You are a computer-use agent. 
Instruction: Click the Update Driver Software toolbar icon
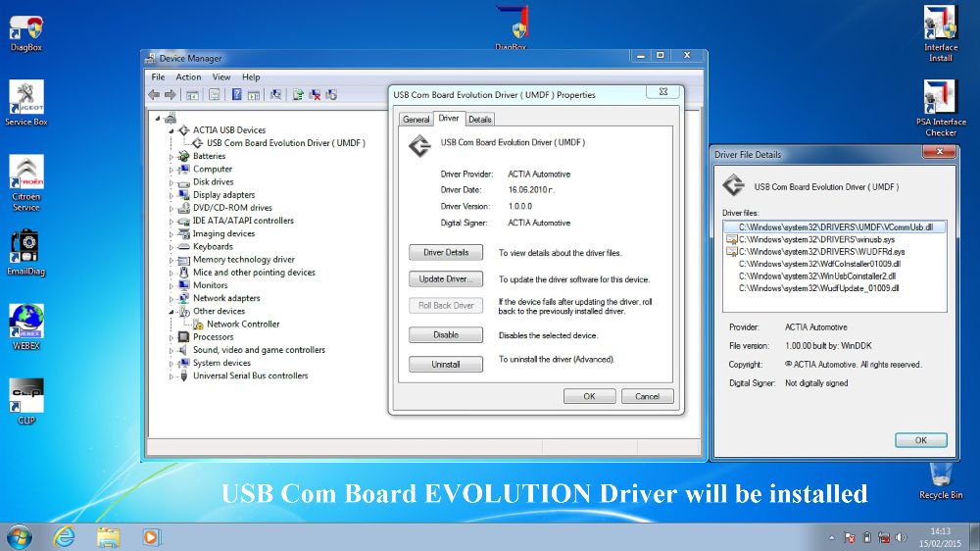coord(298,95)
